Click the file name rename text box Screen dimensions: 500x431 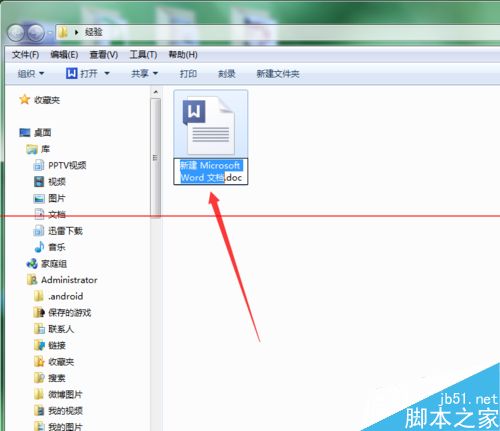[x=211, y=171]
